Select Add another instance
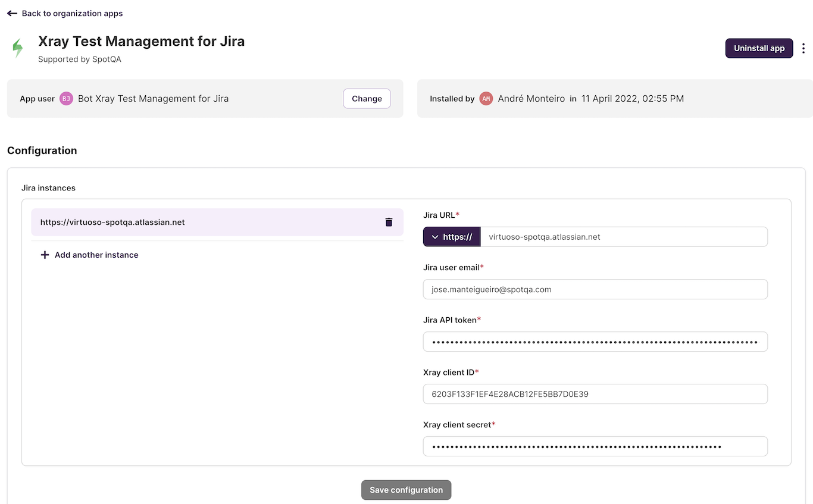The image size is (813, 504). pyautogui.click(x=96, y=255)
